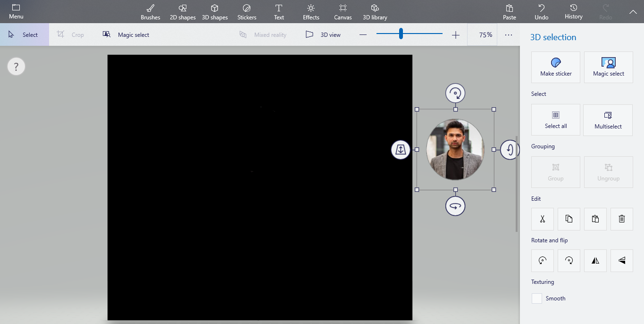Expand the more options ellipsis
The image size is (644, 324).
click(x=509, y=34)
